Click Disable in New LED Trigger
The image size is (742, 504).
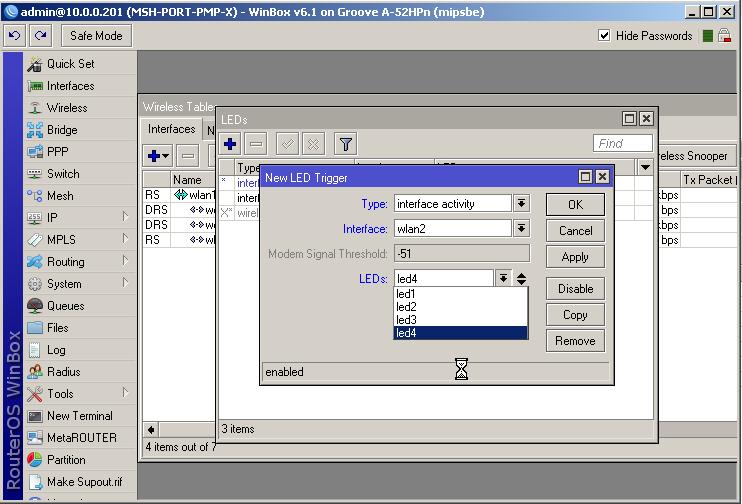[x=575, y=289]
